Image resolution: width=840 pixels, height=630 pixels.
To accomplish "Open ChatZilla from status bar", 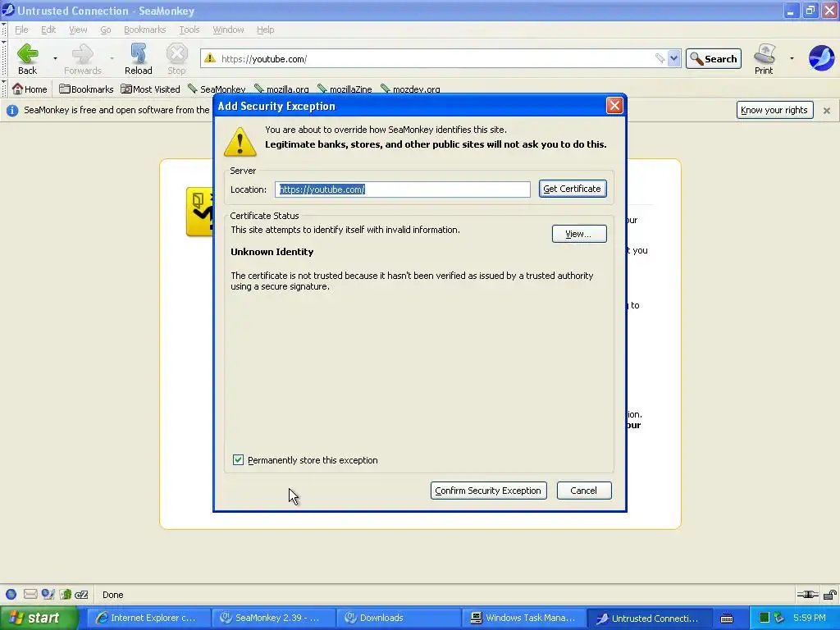I will tap(81, 595).
